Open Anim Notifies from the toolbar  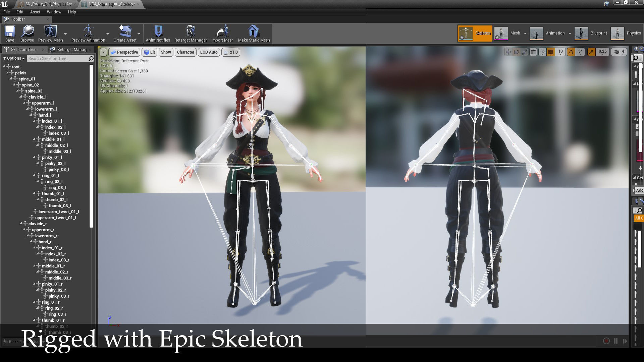coord(158,34)
